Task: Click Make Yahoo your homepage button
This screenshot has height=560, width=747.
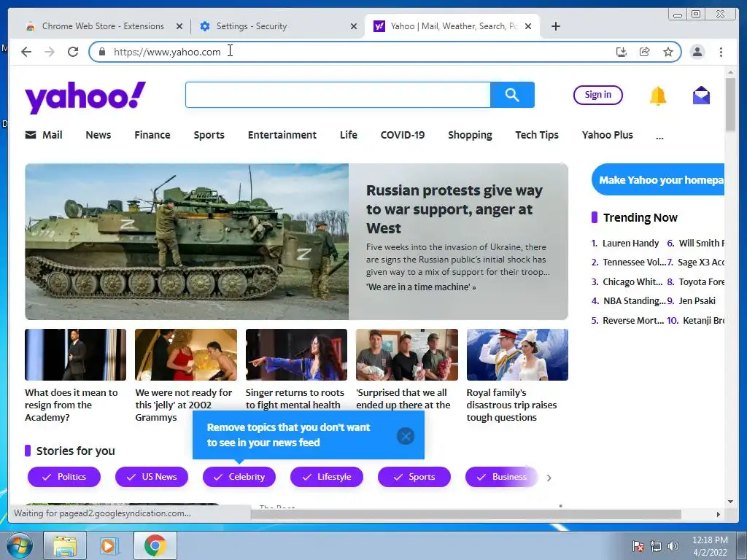Action: 658,180
